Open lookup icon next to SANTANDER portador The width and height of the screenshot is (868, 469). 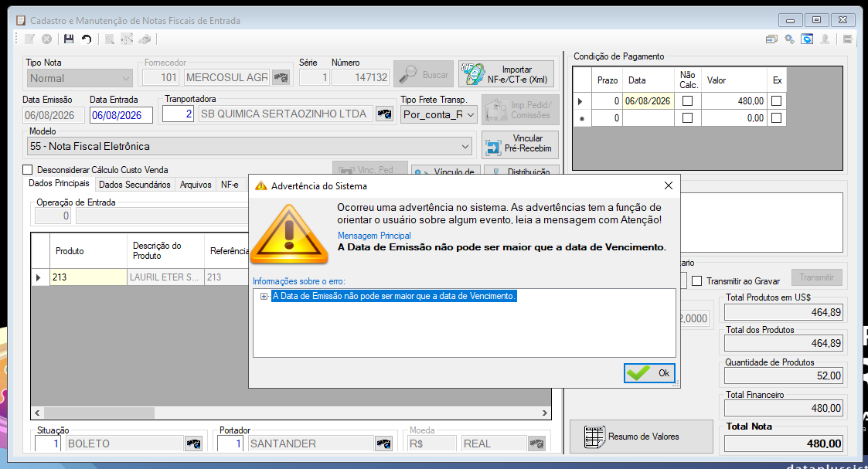pyautogui.click(x=383, y=444)
